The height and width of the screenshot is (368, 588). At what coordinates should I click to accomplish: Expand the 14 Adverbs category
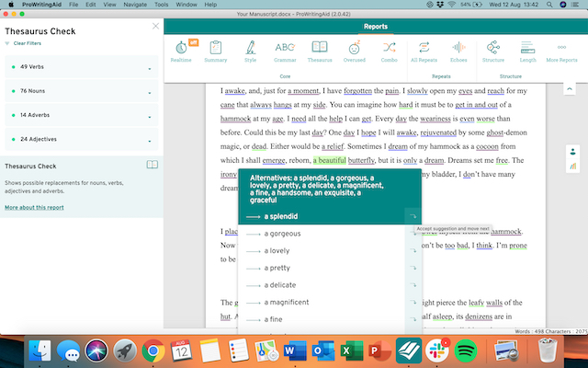tap(82, 115)
